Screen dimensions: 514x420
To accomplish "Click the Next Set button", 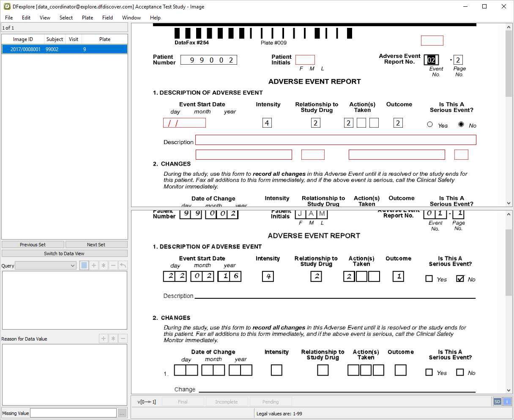I will (x=96, y=245).
